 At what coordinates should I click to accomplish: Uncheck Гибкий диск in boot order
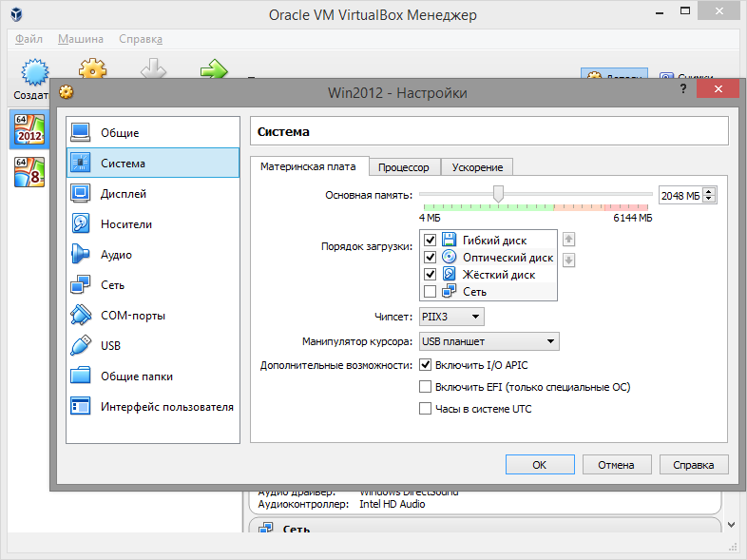(x=430, y=240)
